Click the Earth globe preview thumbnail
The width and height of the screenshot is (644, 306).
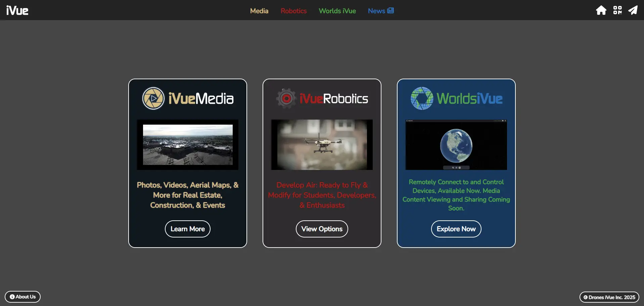coord(456,145)
